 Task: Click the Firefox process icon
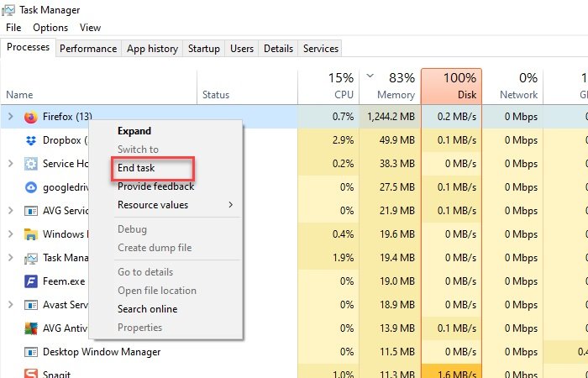30,117
